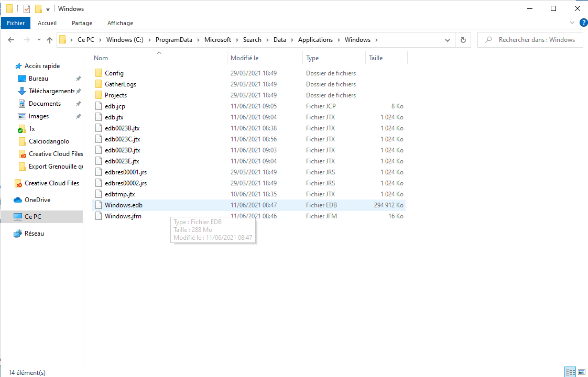The width and height of the screenshot is (588, 377).
Task: Open the Config folder
Action: click(x=114, y=73)
